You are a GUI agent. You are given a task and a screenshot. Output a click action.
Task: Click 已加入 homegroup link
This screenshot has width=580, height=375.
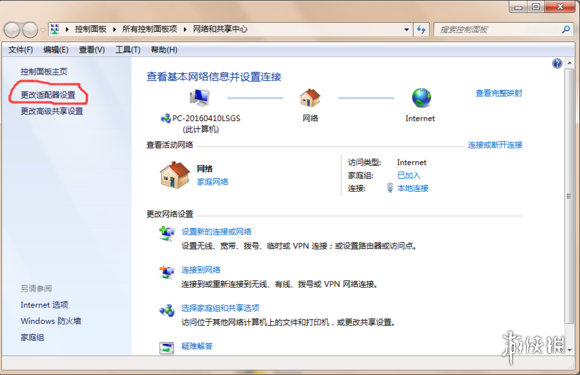tap(409, 175)
